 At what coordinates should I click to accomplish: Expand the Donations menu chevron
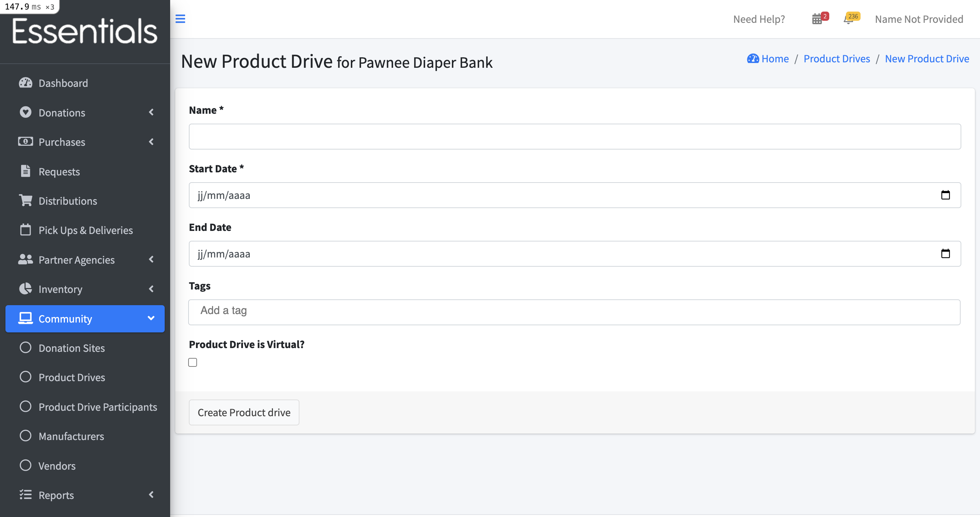pyautogui.click(x=151, y=112)
